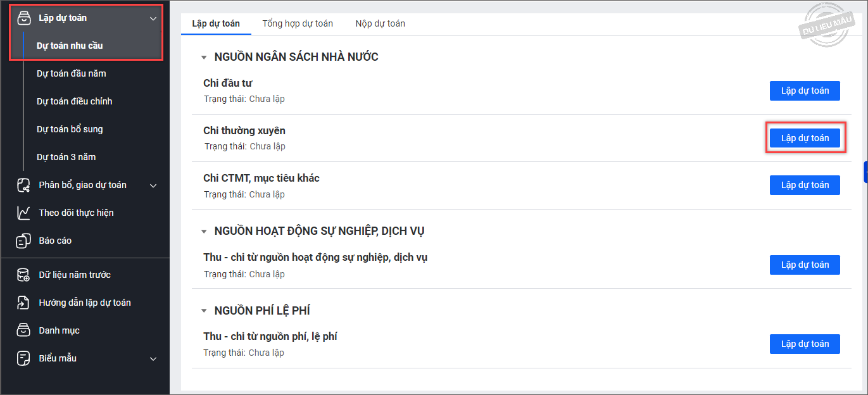This screenshot has height=395, width=868.
Task: Click Lập dự toán for Chi thường xuyên
Action: 805,138
